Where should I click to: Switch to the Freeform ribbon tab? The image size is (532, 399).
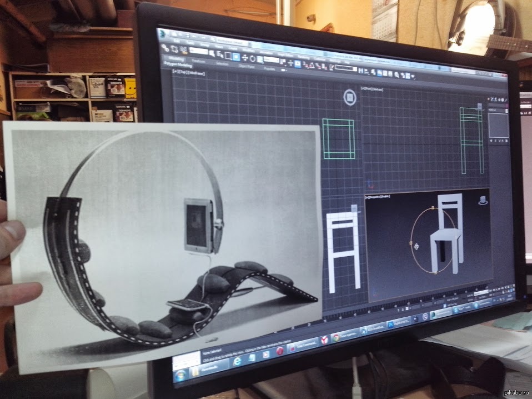pyautogui.click(x=198, y=61)
